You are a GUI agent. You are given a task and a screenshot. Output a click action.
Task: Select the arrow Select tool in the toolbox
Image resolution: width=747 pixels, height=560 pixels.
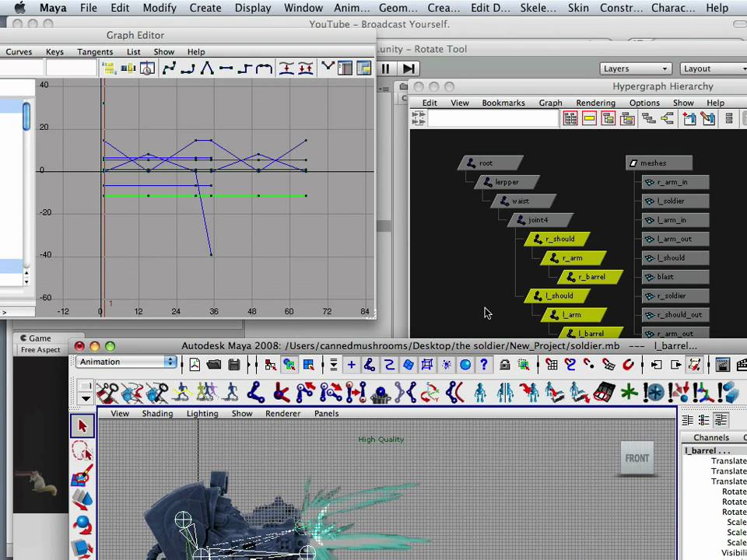(x=82, y=425)
